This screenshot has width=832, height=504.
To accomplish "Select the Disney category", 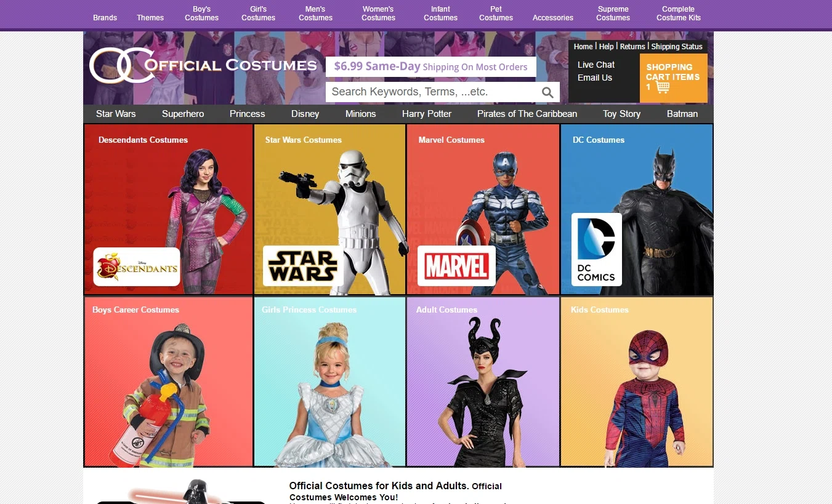I will tap(305, 114).
